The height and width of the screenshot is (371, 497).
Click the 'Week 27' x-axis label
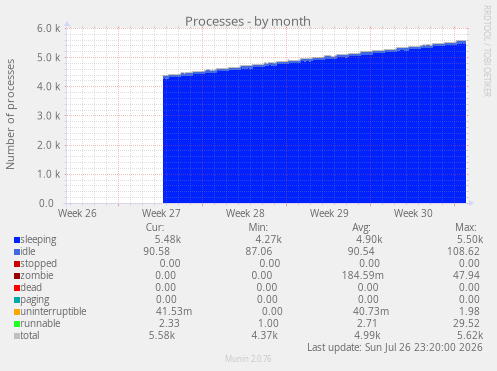[161, 213]
